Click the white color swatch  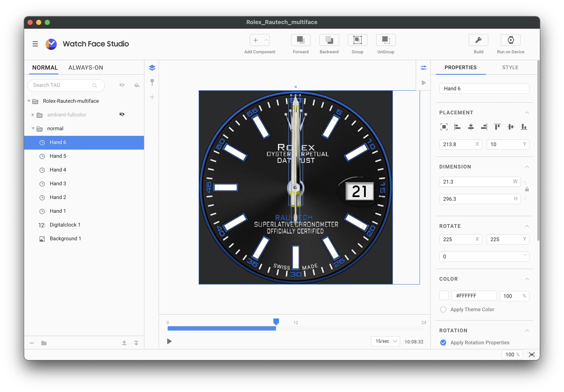[x=444, y=296]
